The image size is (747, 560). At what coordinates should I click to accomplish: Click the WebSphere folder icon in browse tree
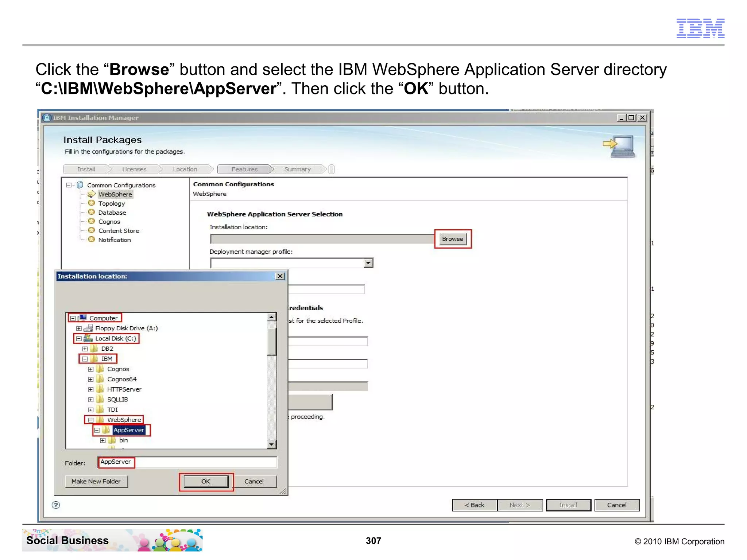click(100, 420)
